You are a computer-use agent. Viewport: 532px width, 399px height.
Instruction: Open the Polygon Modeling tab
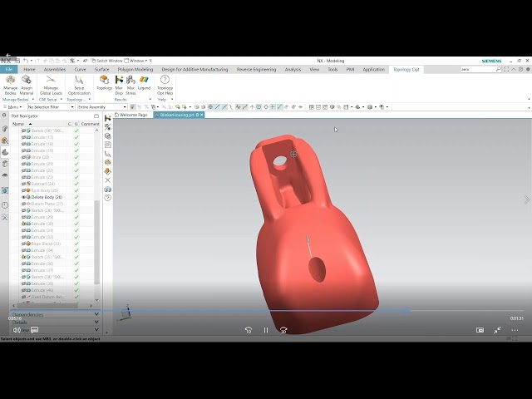(x=135, y=69)
